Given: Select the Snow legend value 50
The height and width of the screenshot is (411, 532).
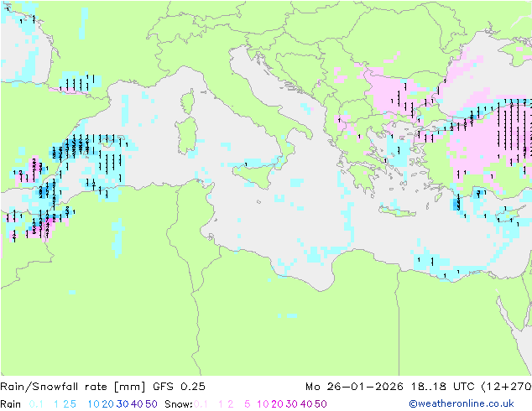Looking at the screenshot, I should pos(321,404).
